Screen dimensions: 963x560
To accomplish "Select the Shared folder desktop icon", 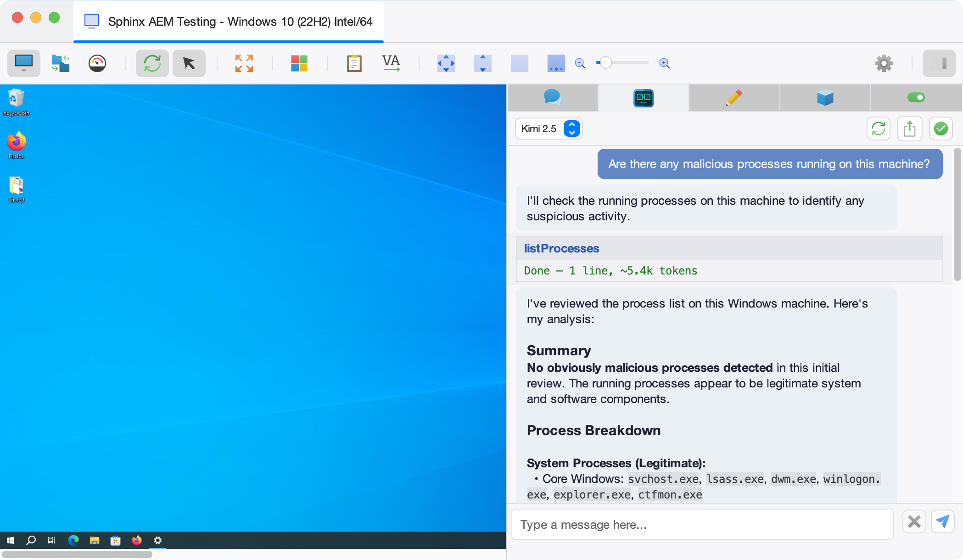I will click(x=16, y=189).
